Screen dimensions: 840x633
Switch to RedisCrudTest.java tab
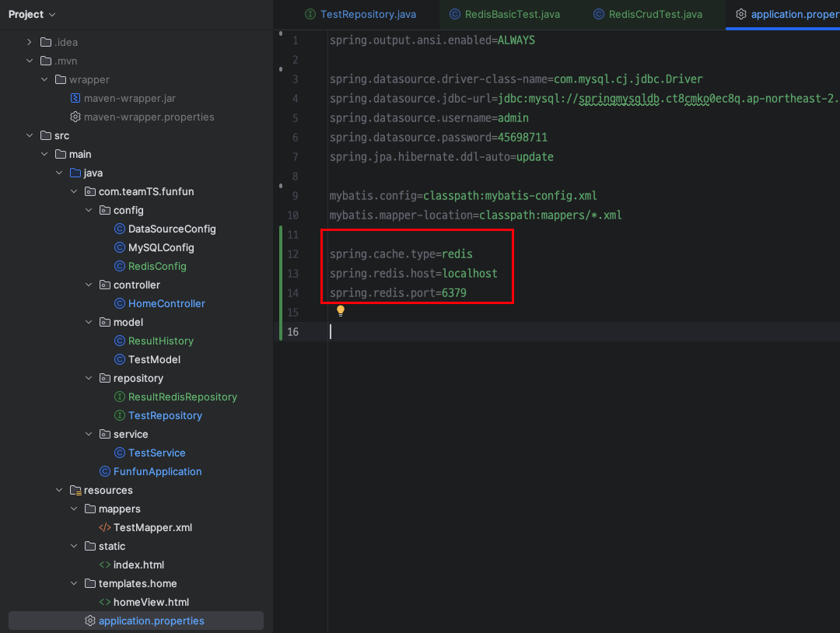pos(648,15)
